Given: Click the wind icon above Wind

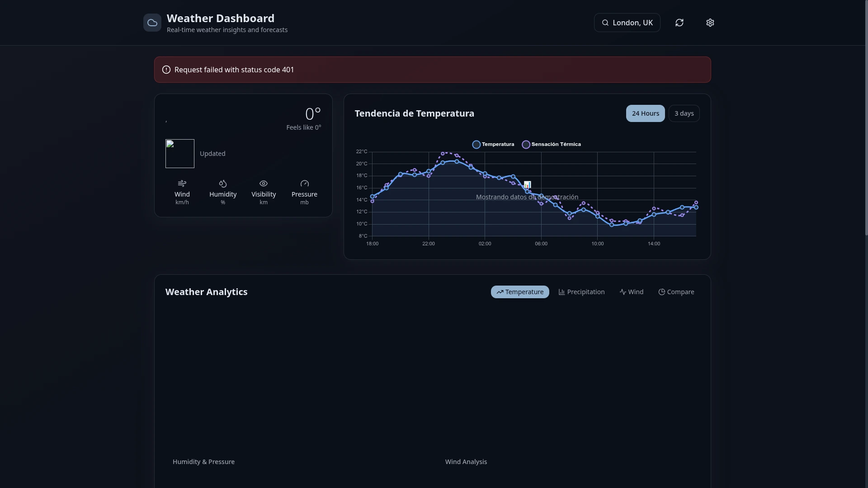Looking at the screenshot, I should click(x=182, y=183).
